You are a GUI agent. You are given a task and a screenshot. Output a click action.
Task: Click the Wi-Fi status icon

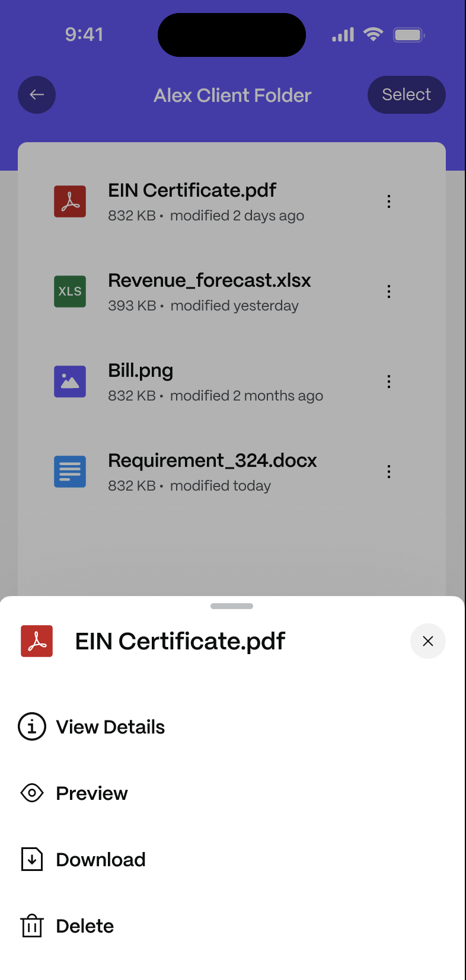click(x=374, y=34)
